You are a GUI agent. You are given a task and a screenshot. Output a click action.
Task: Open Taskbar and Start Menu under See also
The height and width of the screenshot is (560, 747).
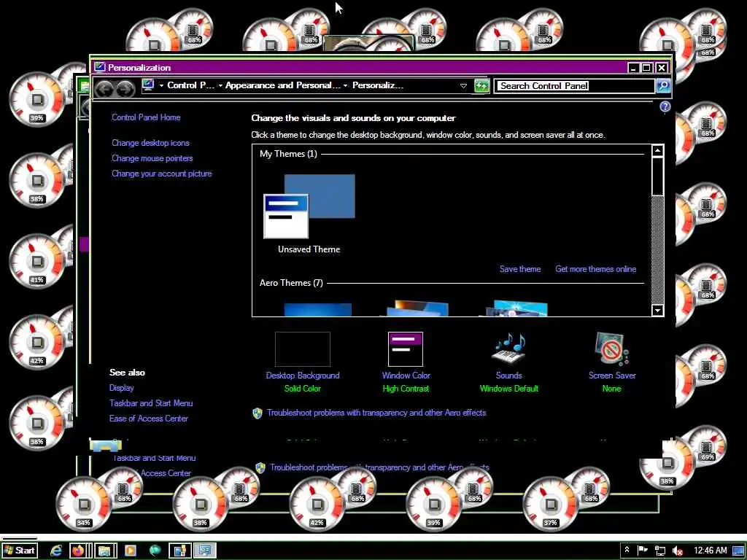[x=151, y=402]
